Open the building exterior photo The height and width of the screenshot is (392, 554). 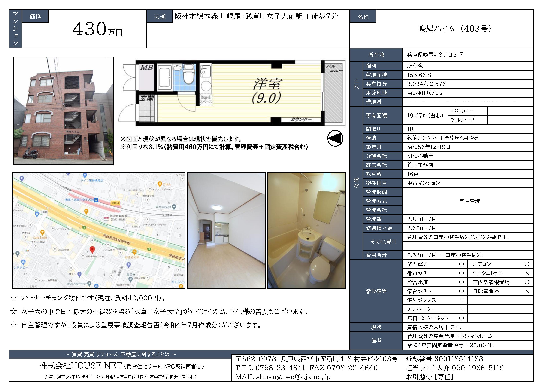pyautogui.click(x=63, y=110)
